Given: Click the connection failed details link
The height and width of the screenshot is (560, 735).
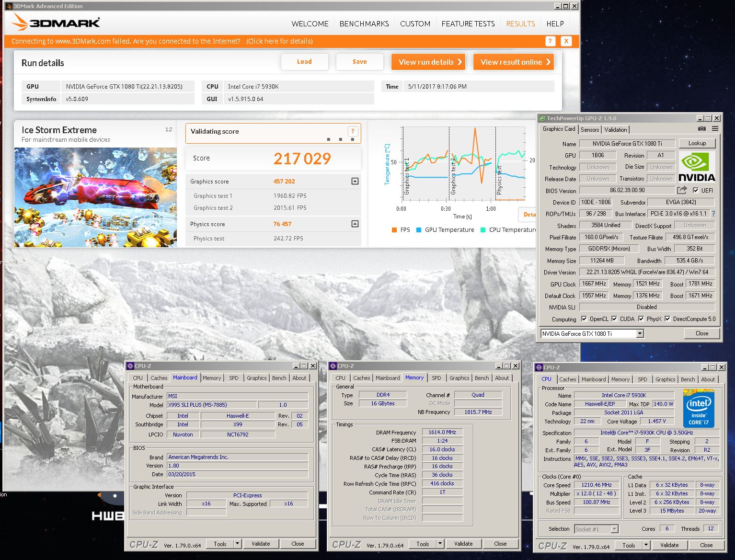Looking at the screenshot, I should (279, 41).
